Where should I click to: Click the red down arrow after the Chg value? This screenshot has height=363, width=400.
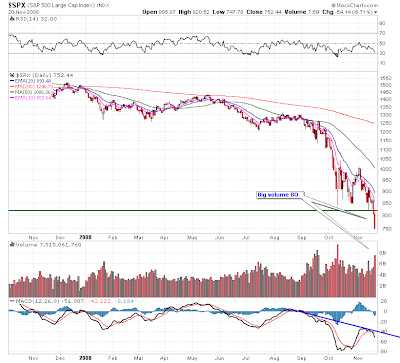point(376,12)
